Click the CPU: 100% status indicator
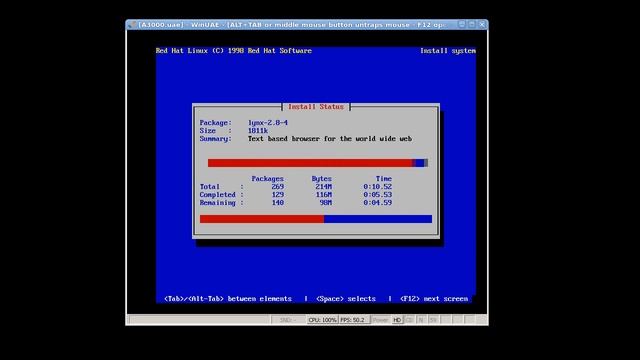 click(322, 320)
